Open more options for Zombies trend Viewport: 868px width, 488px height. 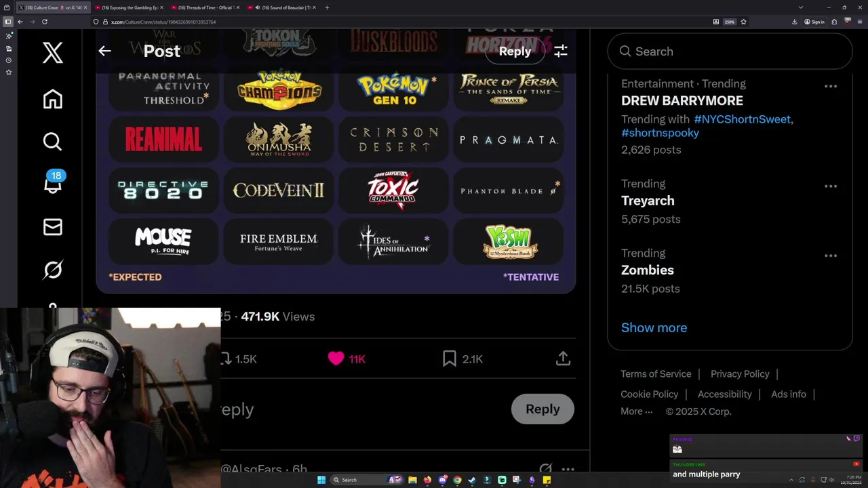point(831,256)
